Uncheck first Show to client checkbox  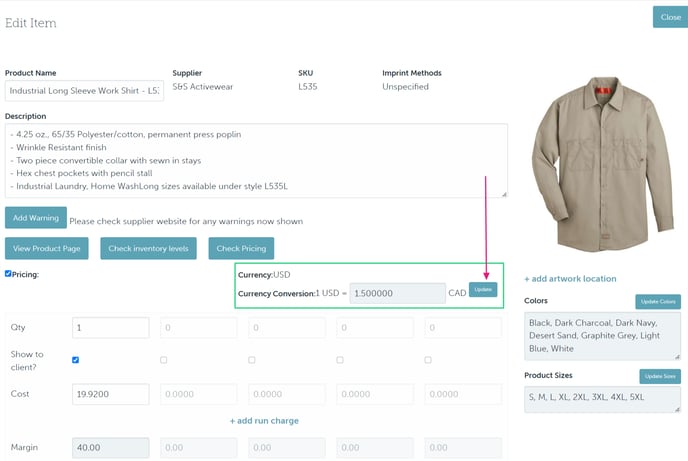(76, 360)
